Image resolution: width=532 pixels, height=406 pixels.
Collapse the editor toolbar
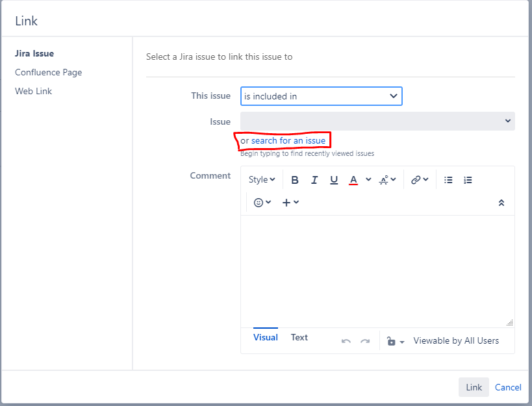pos(501,203)
